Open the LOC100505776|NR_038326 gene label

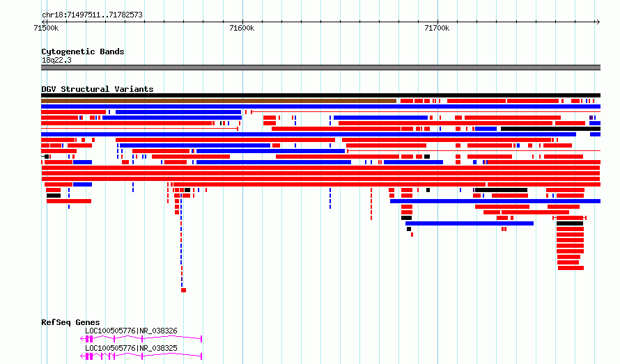point(131,331)
